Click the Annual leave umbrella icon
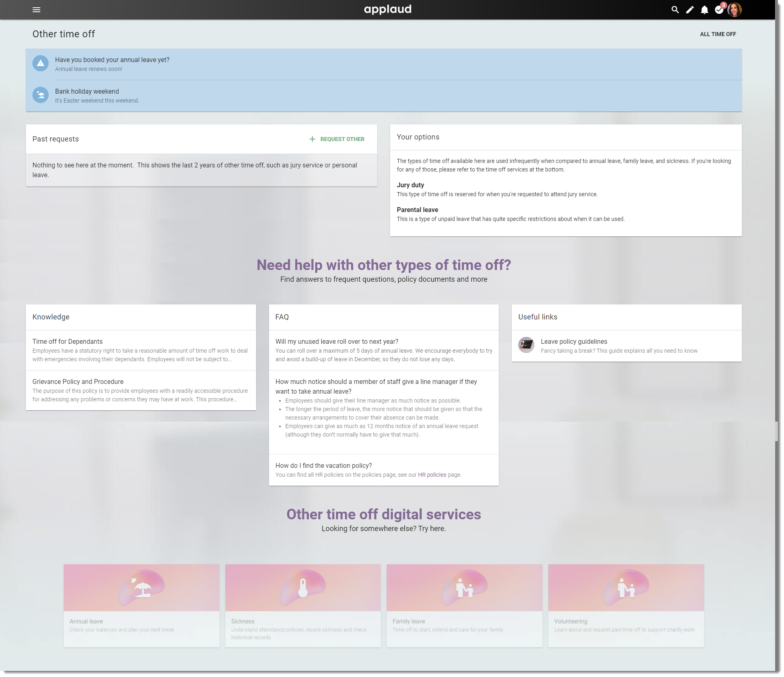 point(141,587)
